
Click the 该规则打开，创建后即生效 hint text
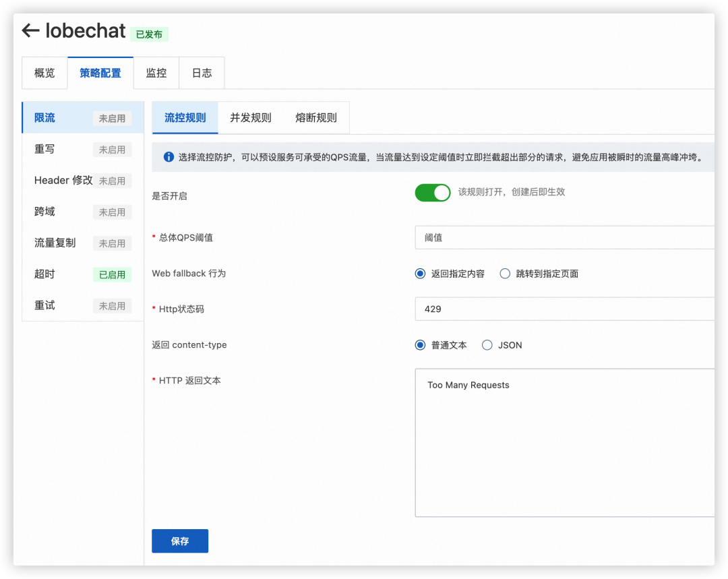coord(512,191)
